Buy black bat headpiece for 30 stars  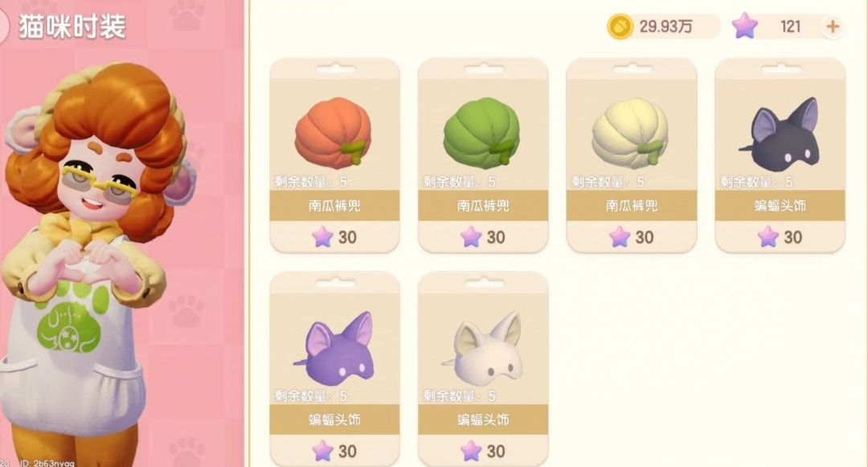tap(780, 237)
